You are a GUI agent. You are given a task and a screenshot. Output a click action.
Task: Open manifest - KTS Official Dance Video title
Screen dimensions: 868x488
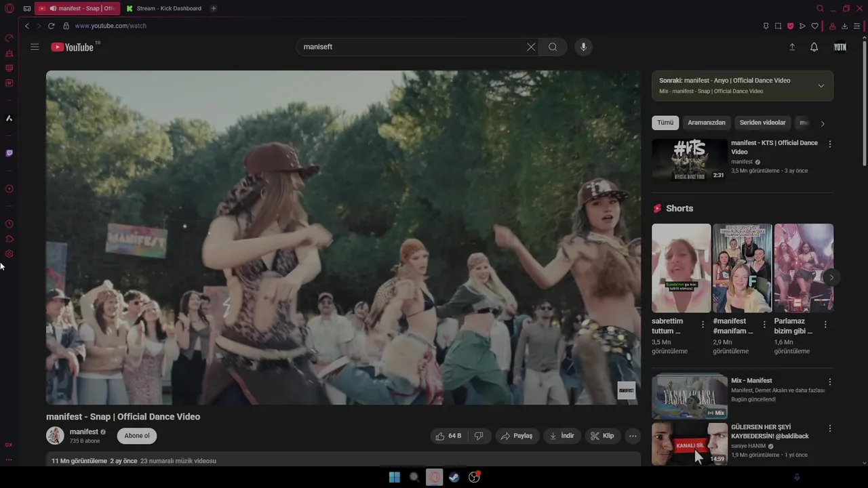(774, 147)
